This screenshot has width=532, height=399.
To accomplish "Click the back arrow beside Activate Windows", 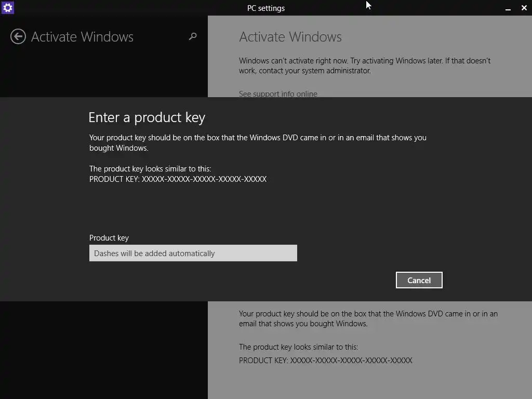I will click(18, 37).
